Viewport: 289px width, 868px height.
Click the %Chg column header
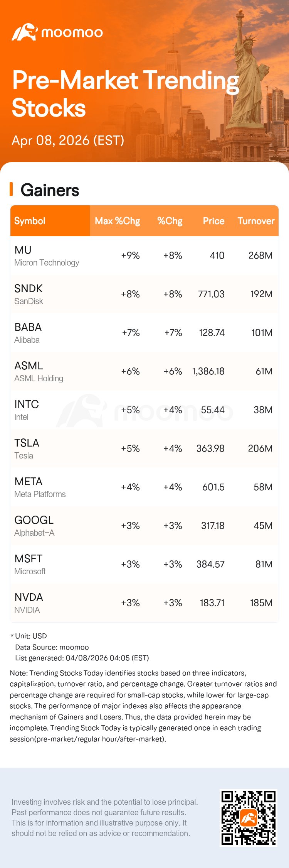pos(170,221)
